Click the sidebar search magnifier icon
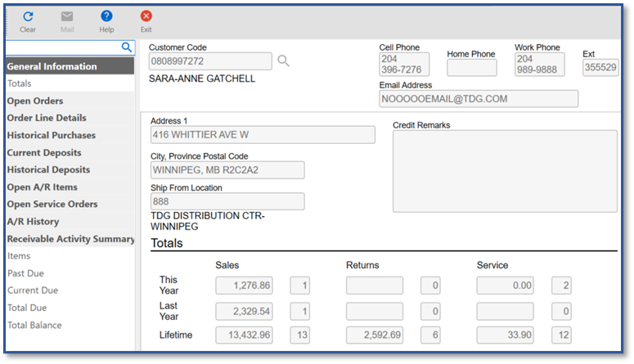Viewport: 634px width, 364px height. point(127,47)
